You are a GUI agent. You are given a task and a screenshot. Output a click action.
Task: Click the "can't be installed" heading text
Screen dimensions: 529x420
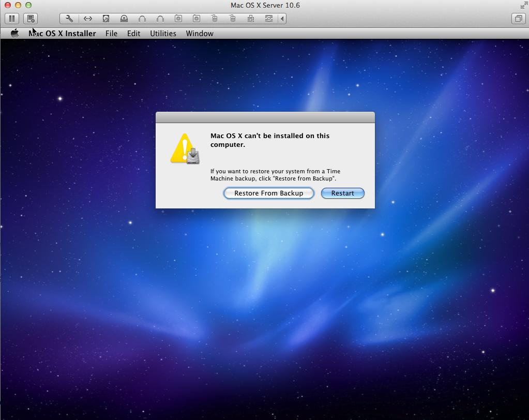[270, 140]
